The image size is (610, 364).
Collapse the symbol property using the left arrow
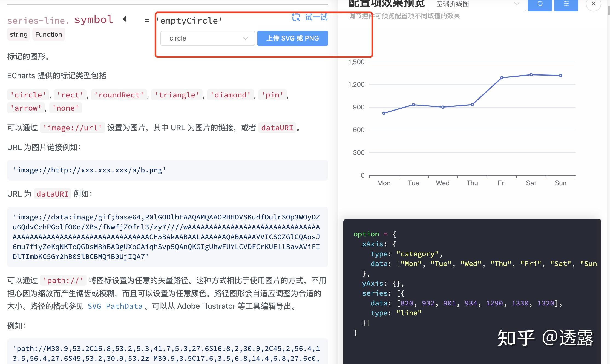click(125, 19)
